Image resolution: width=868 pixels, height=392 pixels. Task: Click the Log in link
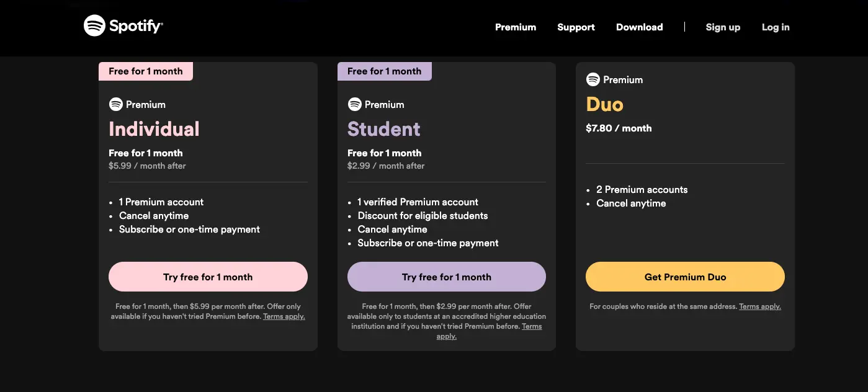pyautogui.click(x=776, y=27)
